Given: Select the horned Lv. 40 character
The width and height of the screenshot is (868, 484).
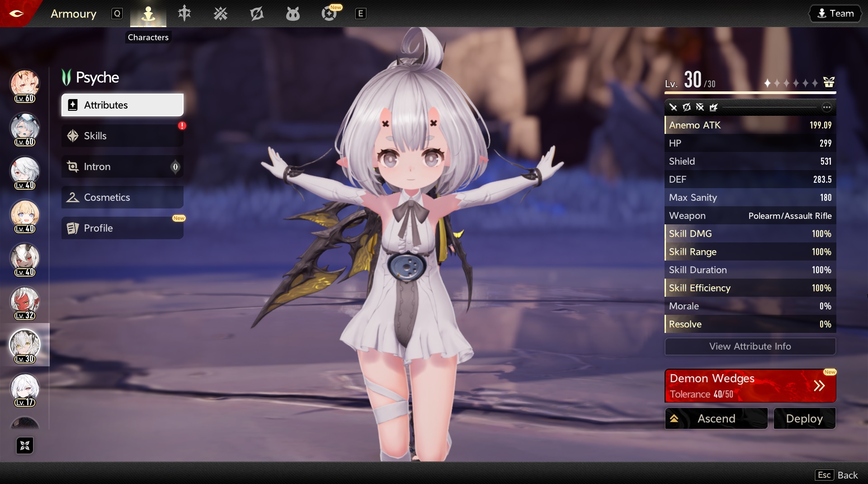Looking at the screenshot, I should click(25, 260).
